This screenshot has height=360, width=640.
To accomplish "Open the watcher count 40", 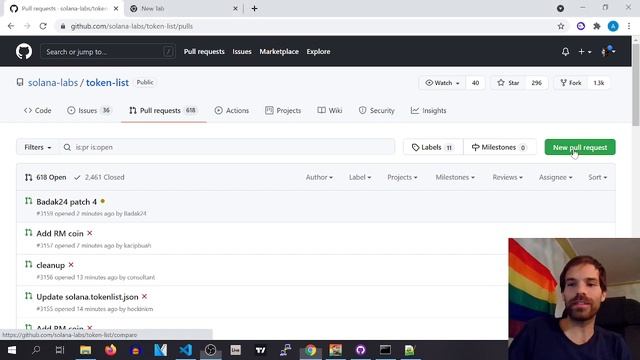I will coord(476,83).
